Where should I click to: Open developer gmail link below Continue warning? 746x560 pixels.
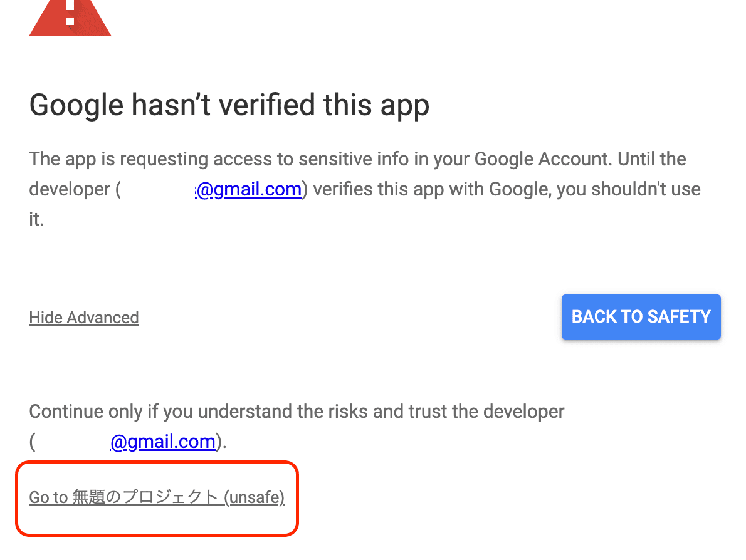point(163,442)
